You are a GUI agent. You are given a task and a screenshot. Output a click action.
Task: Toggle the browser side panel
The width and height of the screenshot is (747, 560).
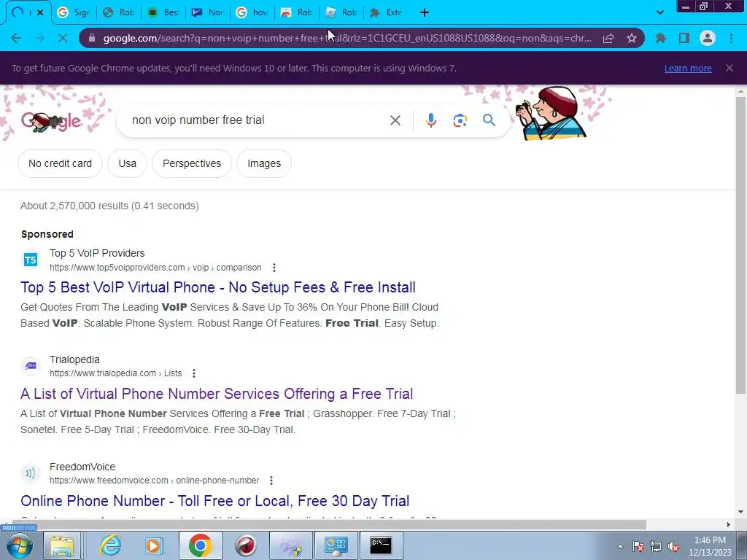coord(684,38)
